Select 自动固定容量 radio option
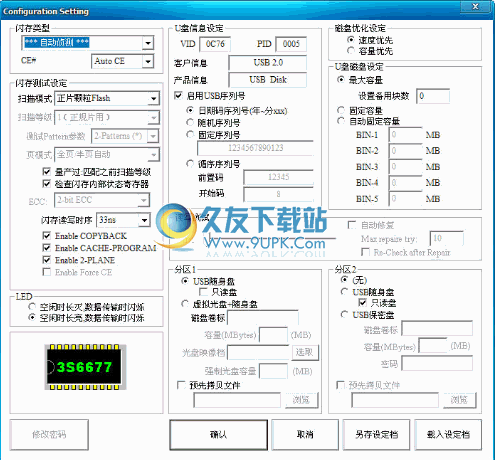The height and width of the screenshot is (460, 495). tap(341, 121)
